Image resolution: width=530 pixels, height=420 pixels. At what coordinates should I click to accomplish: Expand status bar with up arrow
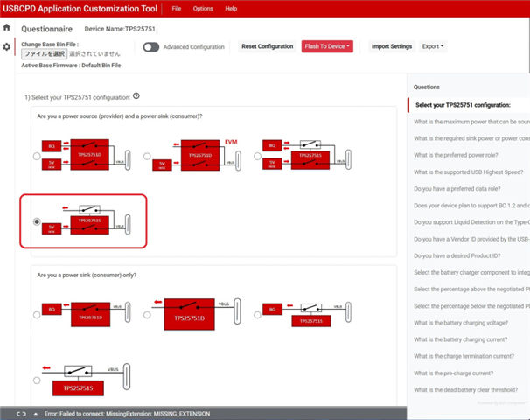pyautogui.click(x=36, y=414)
